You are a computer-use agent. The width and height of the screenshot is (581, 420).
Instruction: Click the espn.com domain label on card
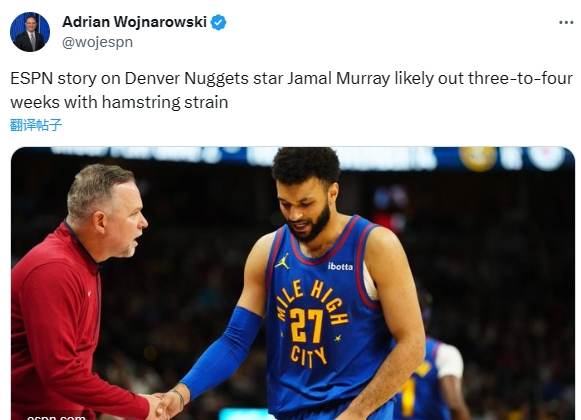(x=56, y=417)
